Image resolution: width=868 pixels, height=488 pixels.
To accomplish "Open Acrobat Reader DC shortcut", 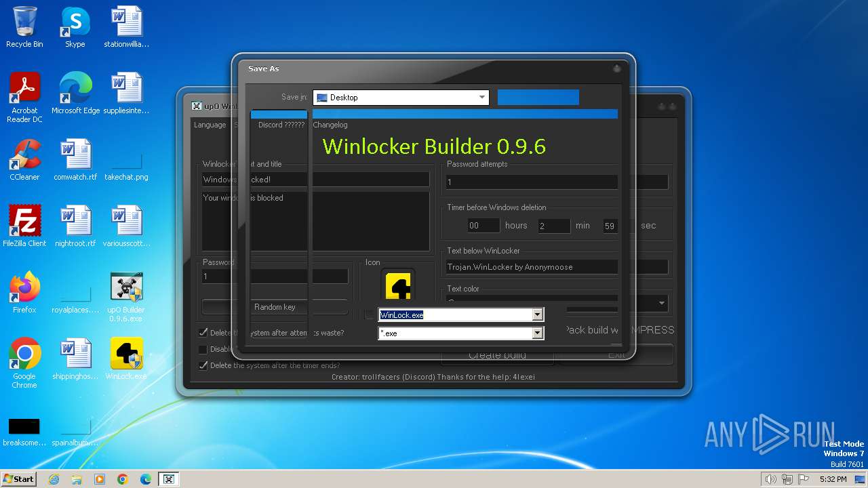I will pyautogui.click(x=24, y=98).
